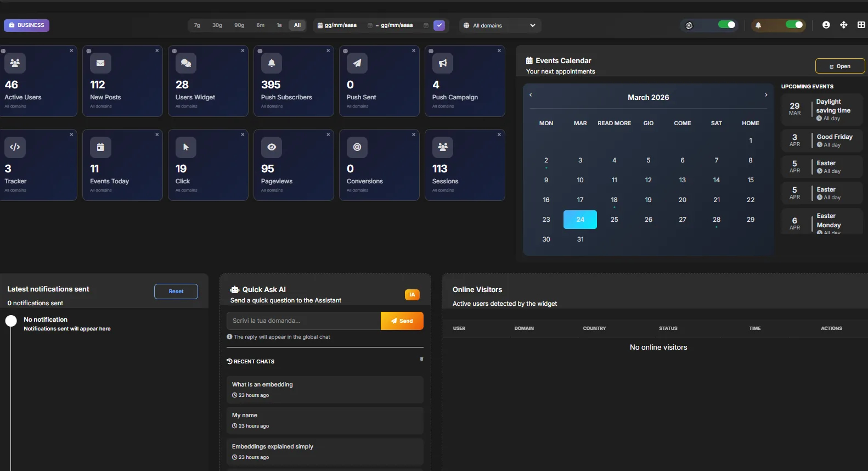This screenshot has height=471, width=868.
Task: Toggle the notifications bell switch
Action: (x=794, y=25)
